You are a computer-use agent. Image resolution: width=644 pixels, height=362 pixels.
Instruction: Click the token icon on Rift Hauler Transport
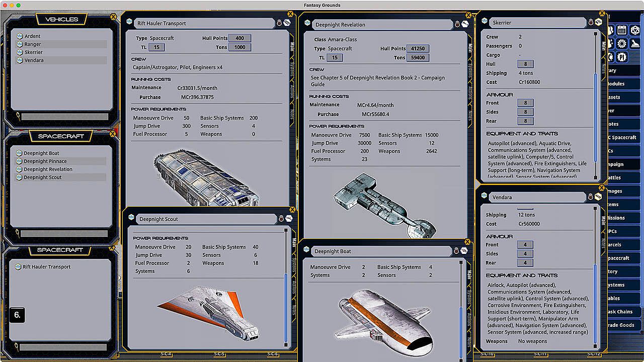point(287,23)
